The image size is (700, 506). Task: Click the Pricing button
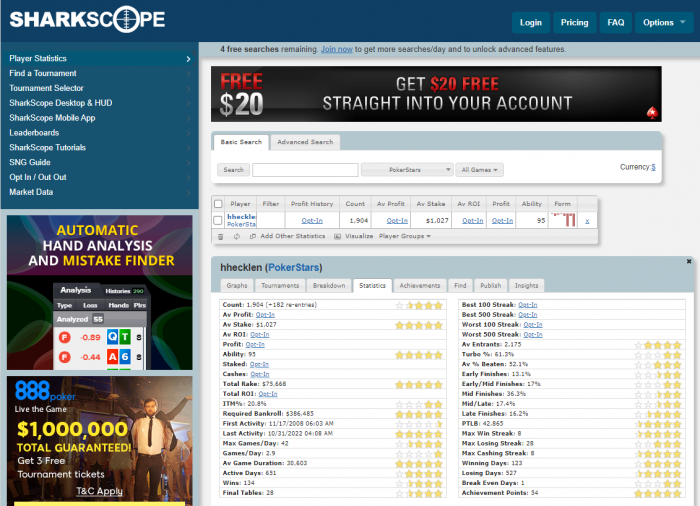[575, 23]
